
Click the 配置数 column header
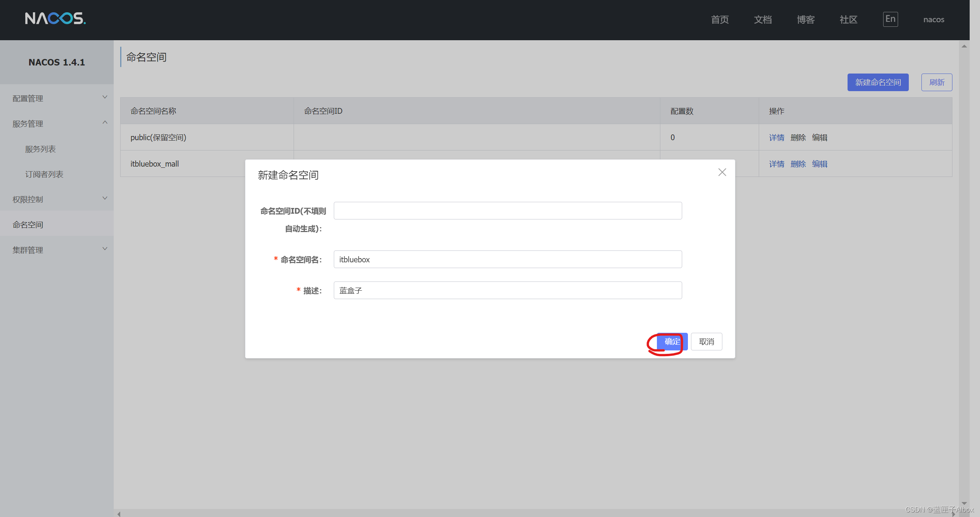click(709, 111)
